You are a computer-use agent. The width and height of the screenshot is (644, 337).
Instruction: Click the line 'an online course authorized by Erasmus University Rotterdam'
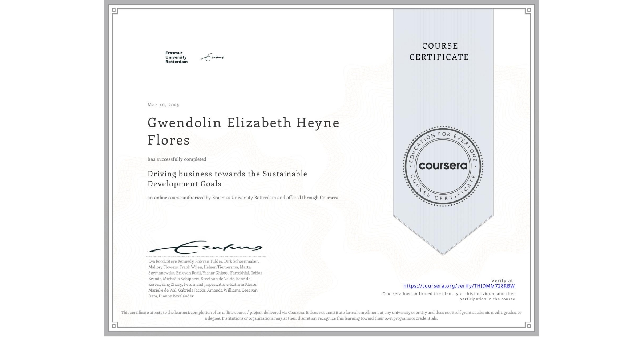(243, 198)
